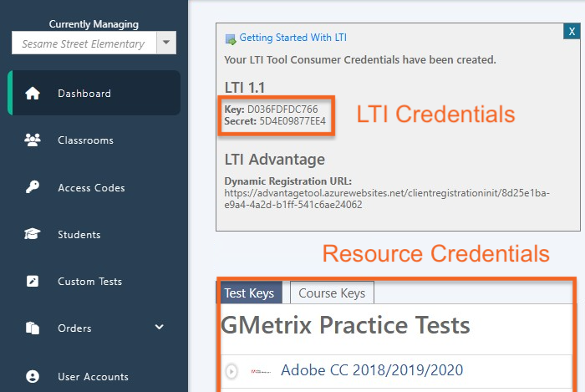Click the Students graduation cap icon

pos(33,234)
